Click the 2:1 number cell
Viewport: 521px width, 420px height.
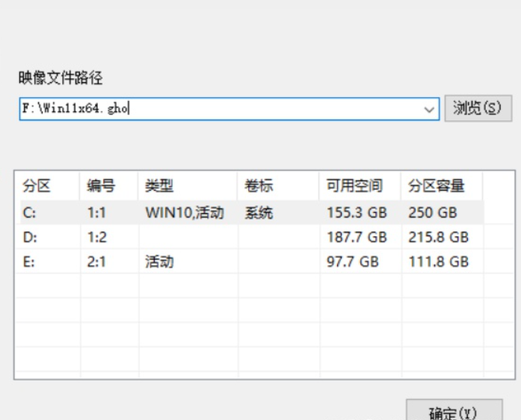pos(96,262)
